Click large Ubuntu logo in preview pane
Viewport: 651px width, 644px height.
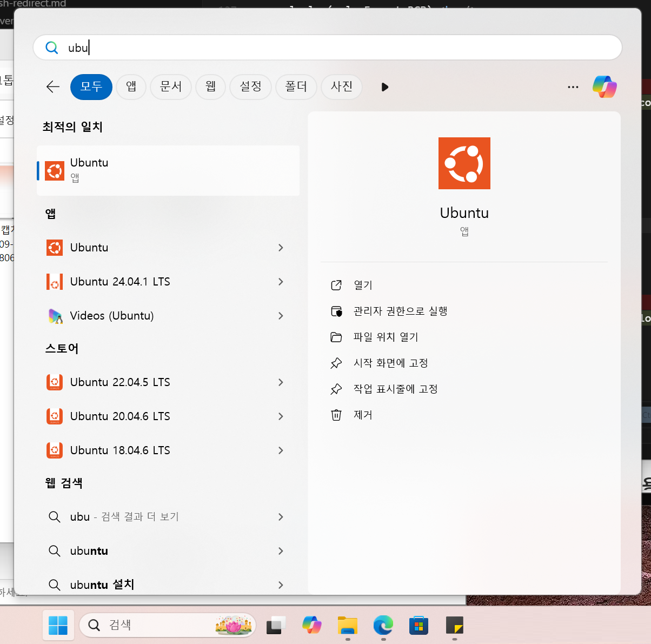pyautogui.click(x=464, y=163)
